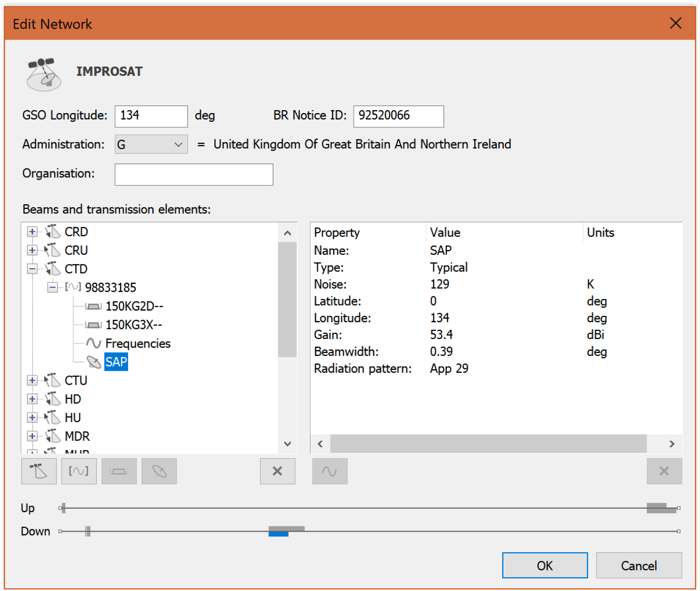The width and height of the screenshot is (700, 591).
Task: Open the Administration dropdown
Action: [x=151, y=144]
